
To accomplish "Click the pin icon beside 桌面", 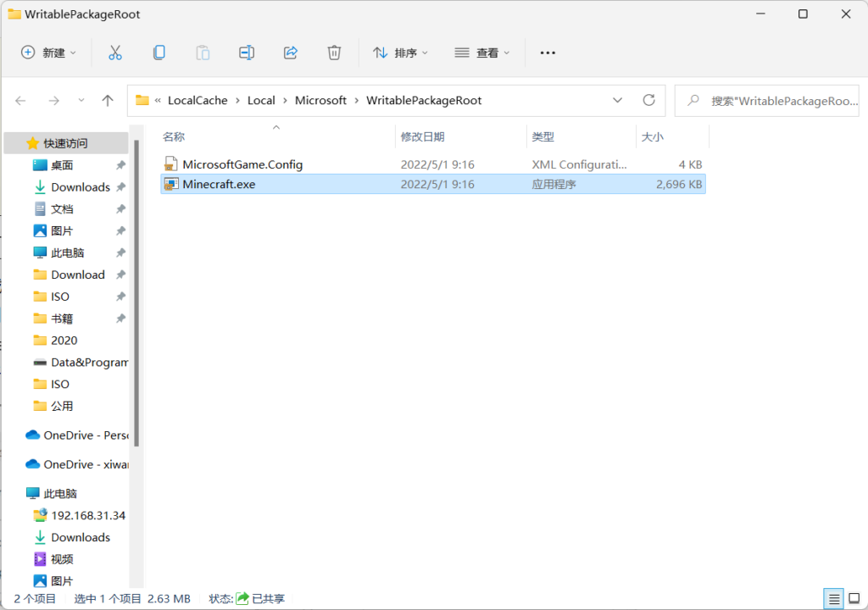I will point(120,165).
